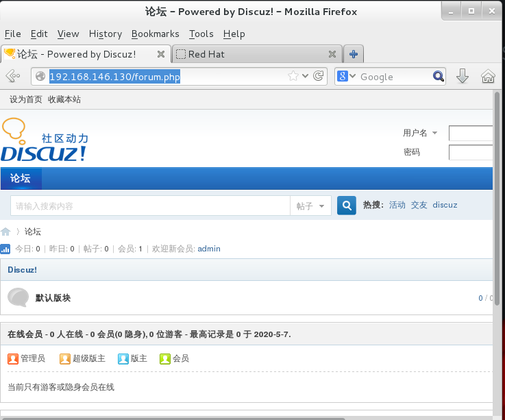Open the 默认版块 board link
Screen dimensions: 505x420
click(x=53, y=298)
